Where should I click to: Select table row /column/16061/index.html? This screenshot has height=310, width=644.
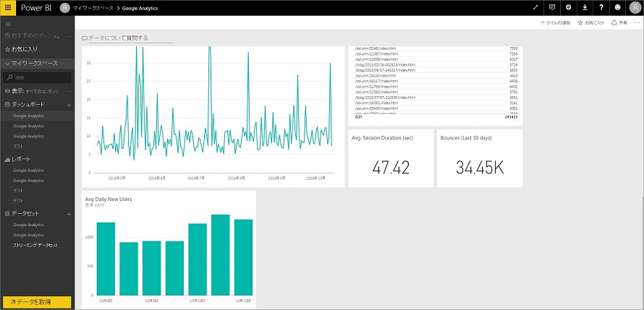(436, 103)
